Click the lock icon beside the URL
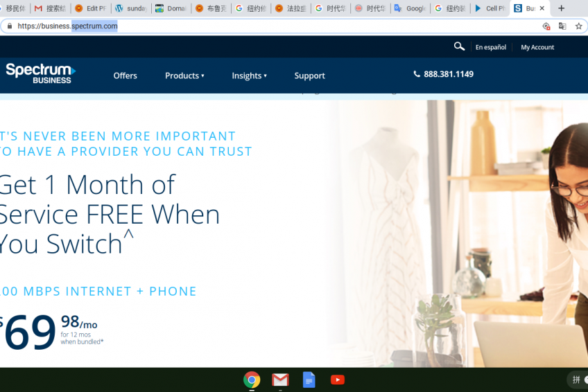The image size is (588, 392). 10,26
